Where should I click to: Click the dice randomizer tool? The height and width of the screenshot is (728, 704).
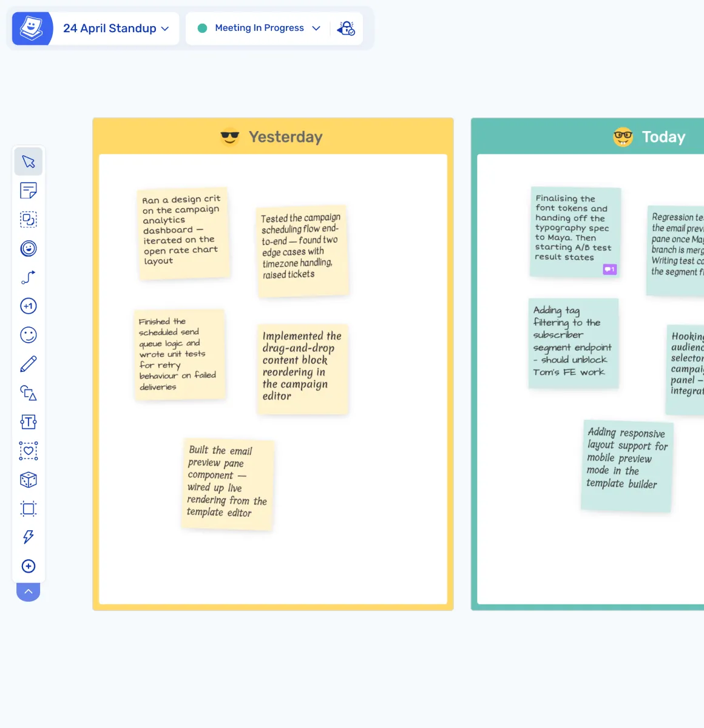click(29, 480)
